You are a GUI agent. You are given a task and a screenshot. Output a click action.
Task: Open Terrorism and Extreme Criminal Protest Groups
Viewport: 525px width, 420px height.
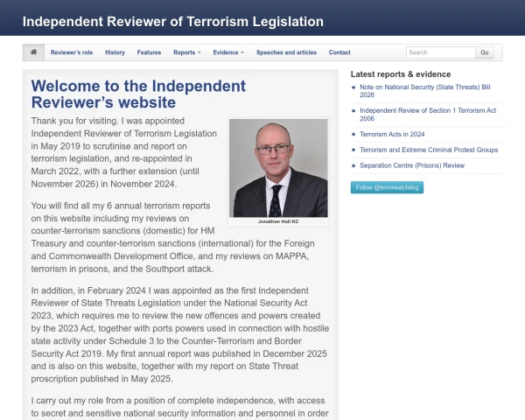429,150
